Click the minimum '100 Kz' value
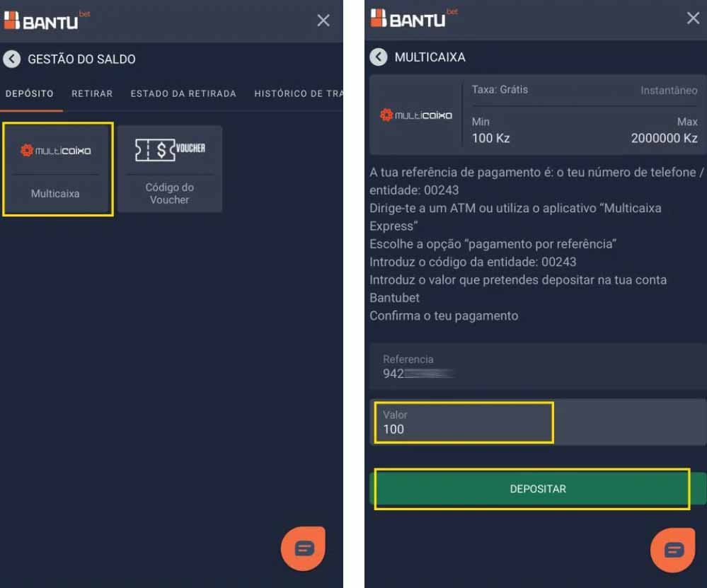707x588 pixels. (x=490, y=138)
